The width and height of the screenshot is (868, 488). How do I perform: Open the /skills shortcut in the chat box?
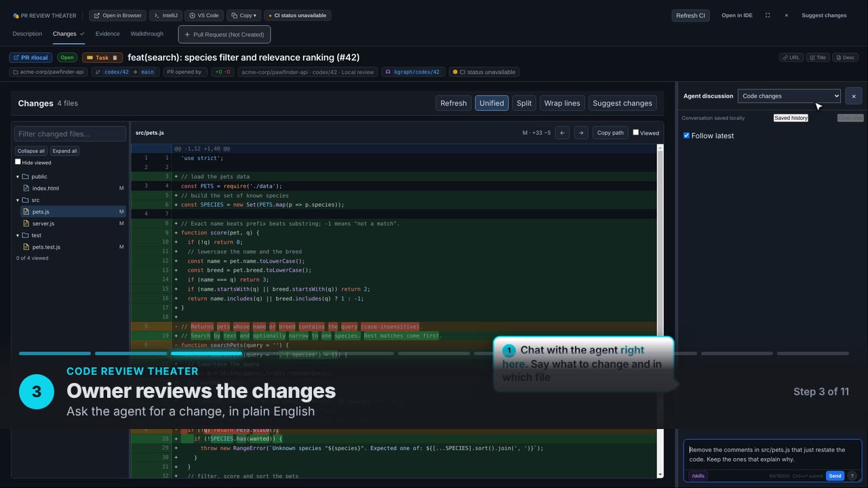pos(698,476)
